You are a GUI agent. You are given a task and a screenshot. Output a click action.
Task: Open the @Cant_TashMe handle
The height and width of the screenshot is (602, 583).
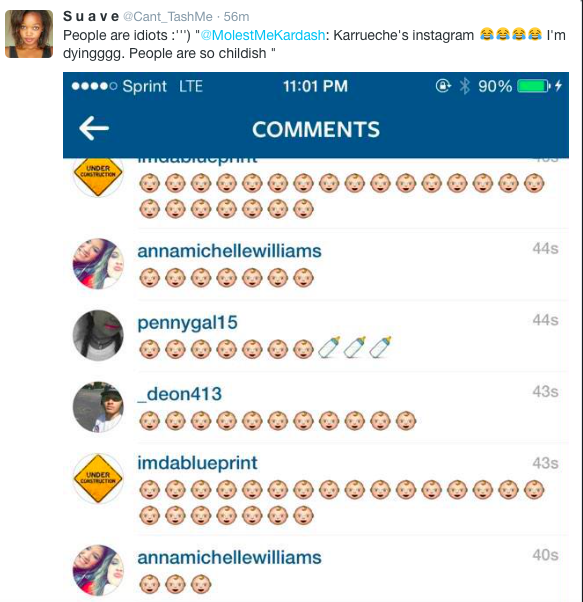pos(168,17)
